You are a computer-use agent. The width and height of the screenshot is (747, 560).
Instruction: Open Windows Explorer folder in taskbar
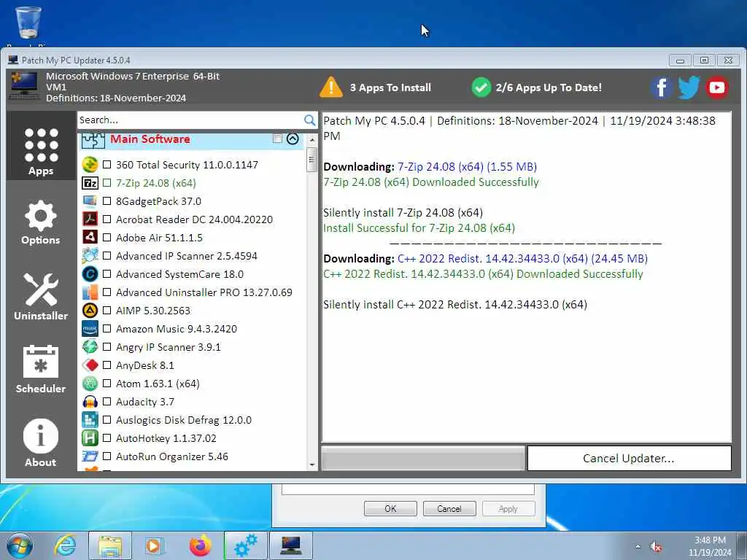pyautogui.click(x=110, y=545)
